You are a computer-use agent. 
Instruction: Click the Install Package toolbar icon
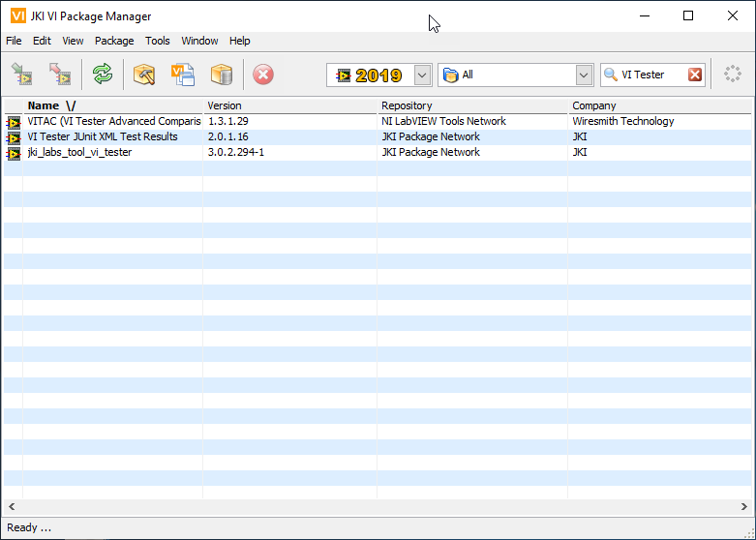21,75
